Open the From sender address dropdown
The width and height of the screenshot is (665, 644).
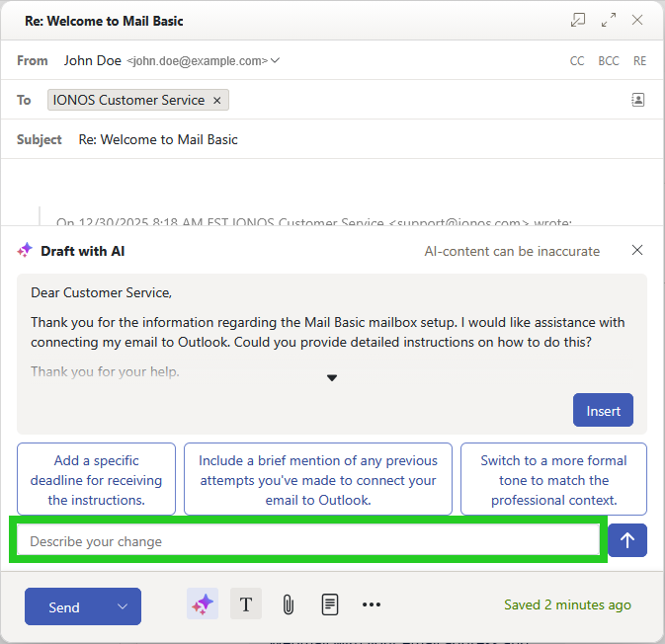pos(276,60)
